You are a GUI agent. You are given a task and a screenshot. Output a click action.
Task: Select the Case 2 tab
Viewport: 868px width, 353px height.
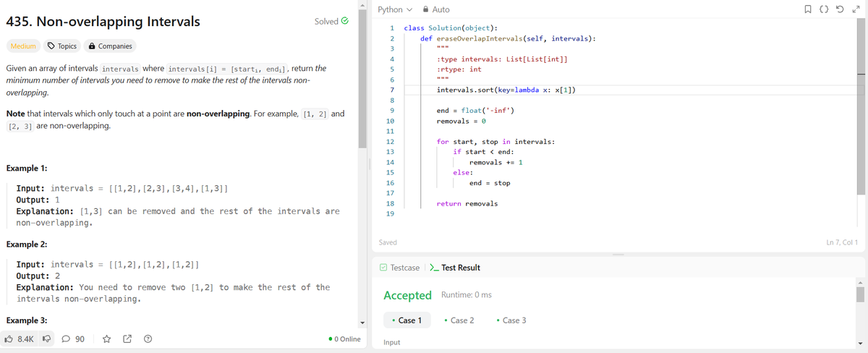click(459, 320)
